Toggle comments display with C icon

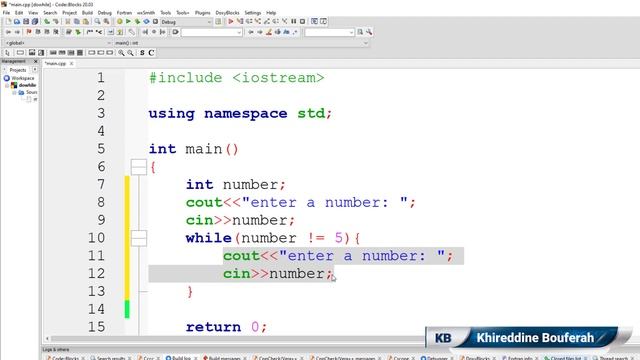tap(151, 53)
